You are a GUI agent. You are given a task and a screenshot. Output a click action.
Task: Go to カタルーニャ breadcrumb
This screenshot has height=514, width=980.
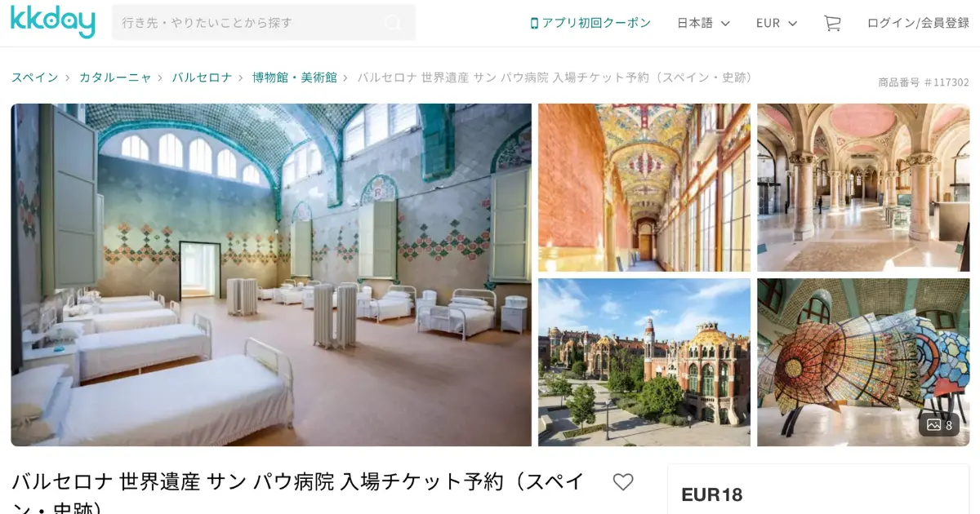click(115, 78)
